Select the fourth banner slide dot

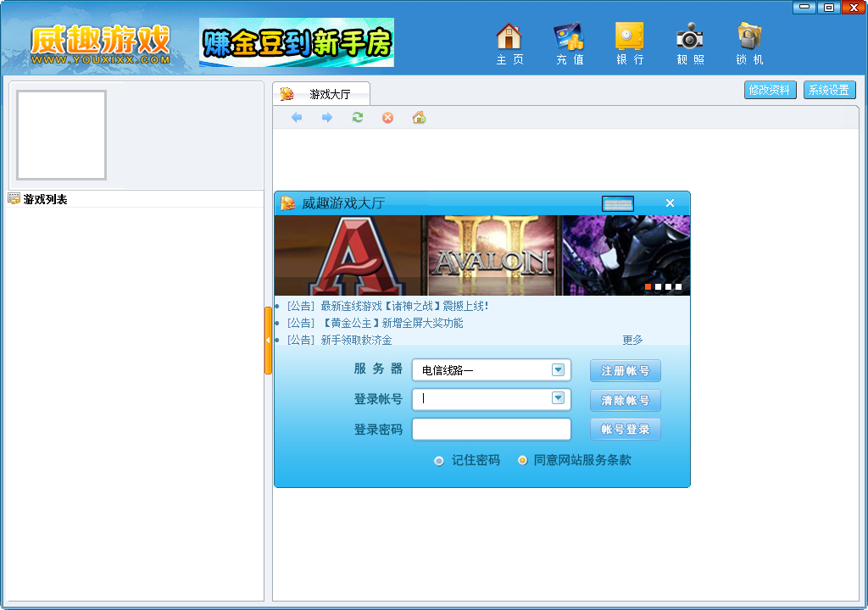coord(679,286)
